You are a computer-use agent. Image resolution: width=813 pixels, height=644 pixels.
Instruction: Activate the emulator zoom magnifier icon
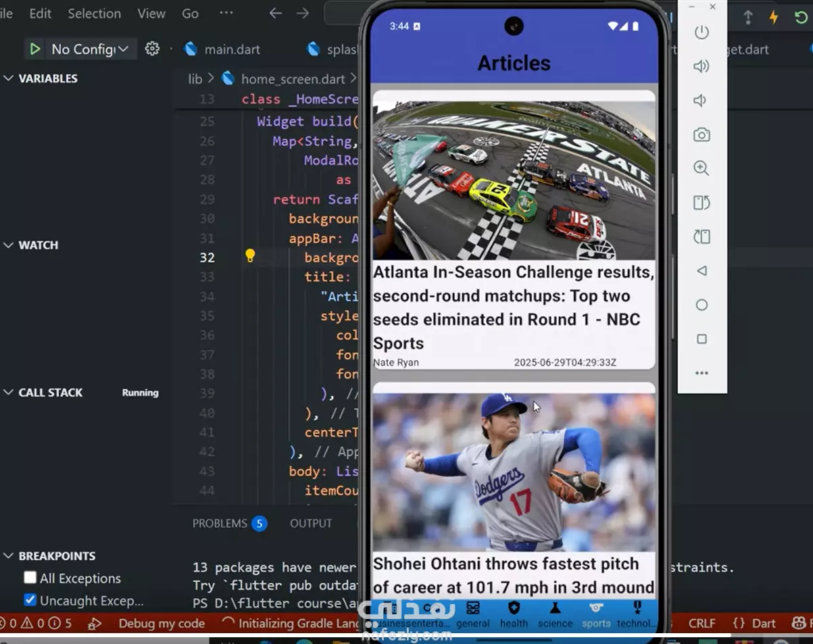(x=701, y=168)
